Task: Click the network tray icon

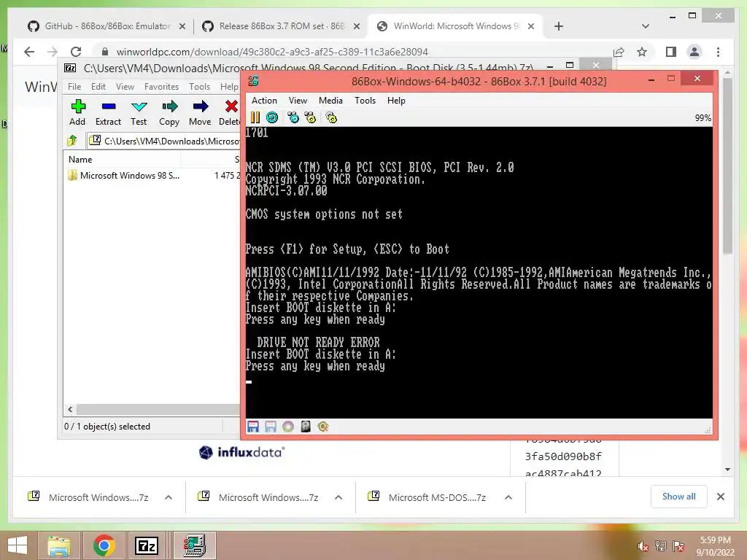Action: (x=661, y=546)
